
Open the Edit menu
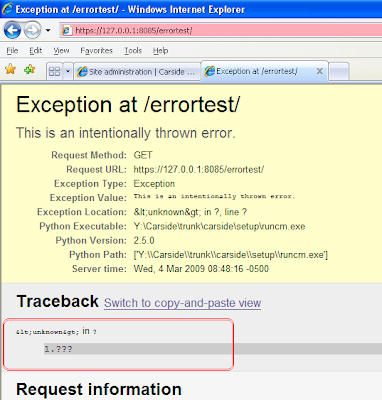[35, 51]
